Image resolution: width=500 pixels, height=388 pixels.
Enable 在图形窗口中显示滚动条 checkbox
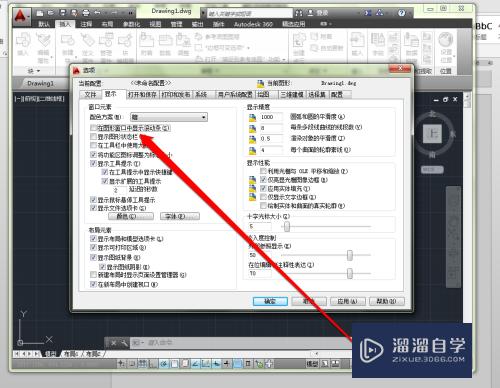coord(93,128)
